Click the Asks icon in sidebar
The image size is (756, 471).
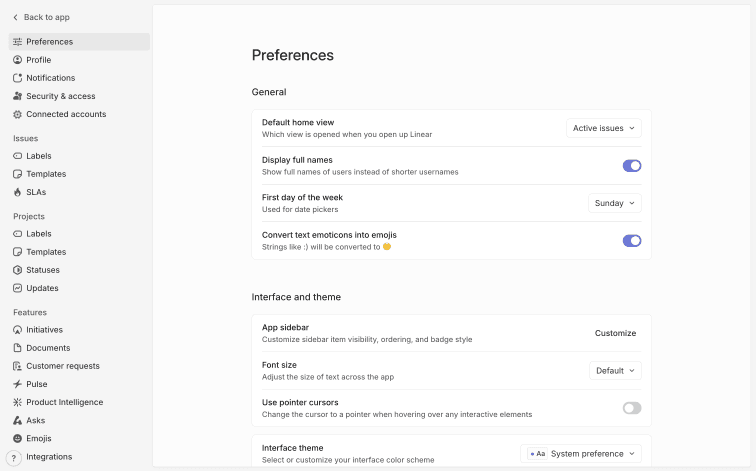17,420
